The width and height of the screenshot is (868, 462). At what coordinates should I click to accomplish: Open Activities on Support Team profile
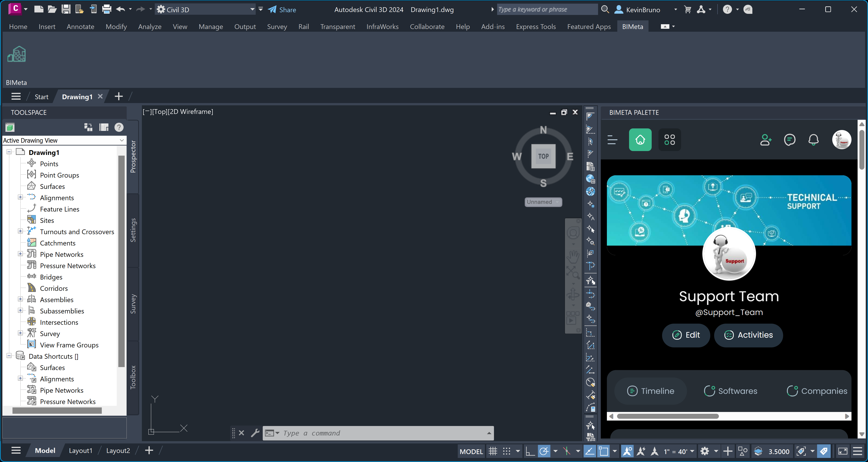click(748, 335)
